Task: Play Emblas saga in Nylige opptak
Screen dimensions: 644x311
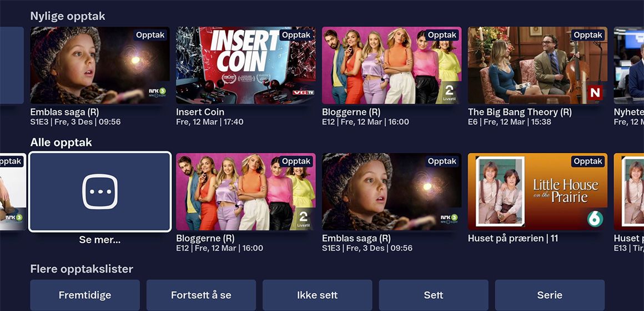Action: (x=100, y=66)
